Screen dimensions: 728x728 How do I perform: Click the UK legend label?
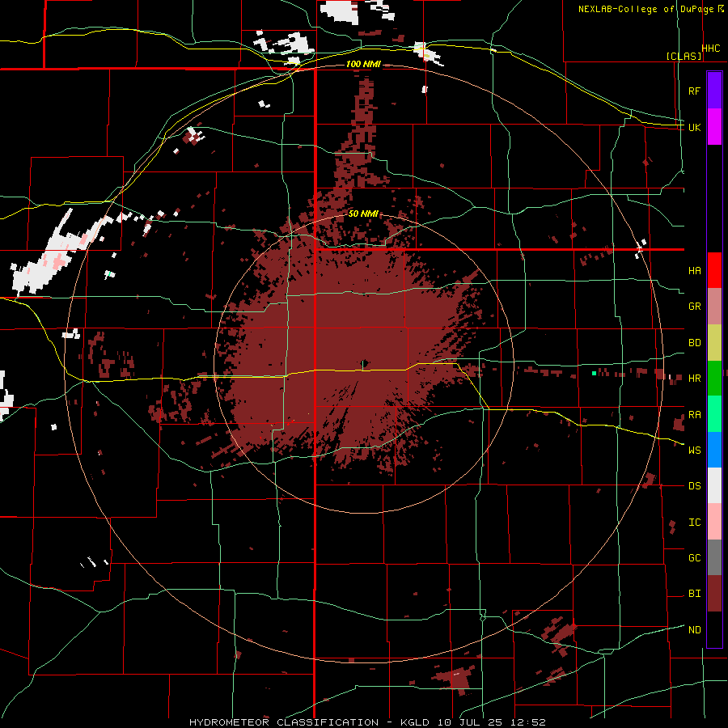(694, 127)
